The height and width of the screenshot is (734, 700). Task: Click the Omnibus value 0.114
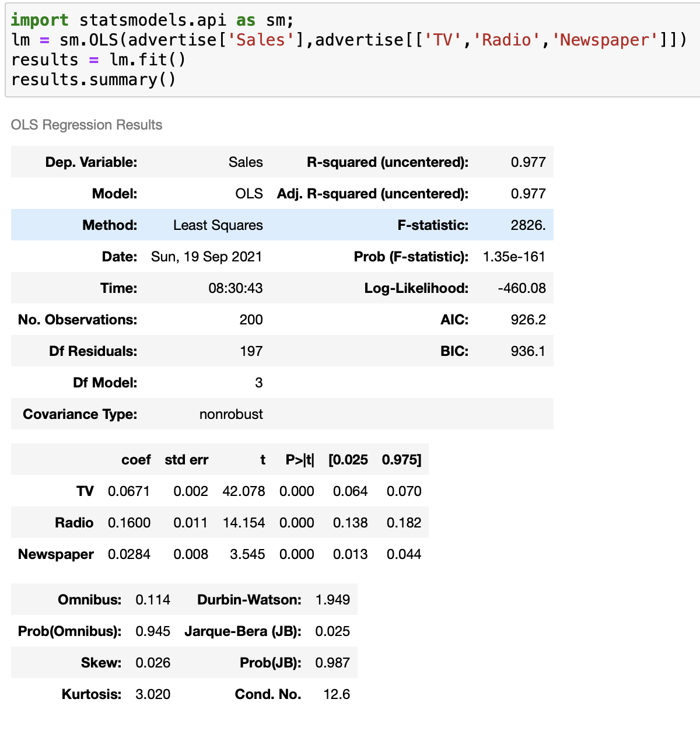coord(153,600)
